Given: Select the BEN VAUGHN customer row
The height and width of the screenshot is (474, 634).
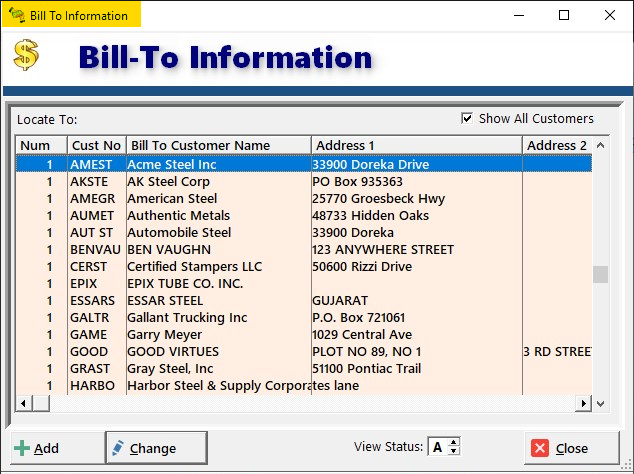Looking at the screenshot, I should point(304,250).
